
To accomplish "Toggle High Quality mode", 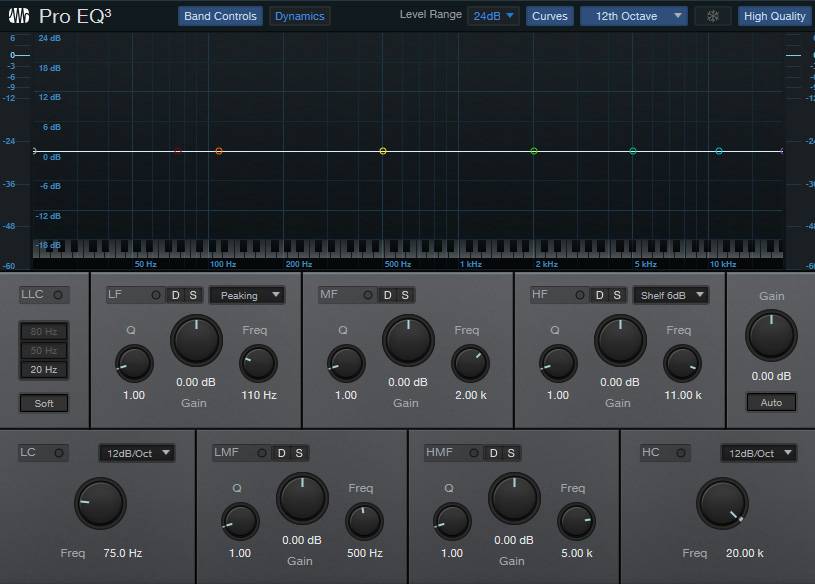I will pyautogui.click(x=774, y=16).
